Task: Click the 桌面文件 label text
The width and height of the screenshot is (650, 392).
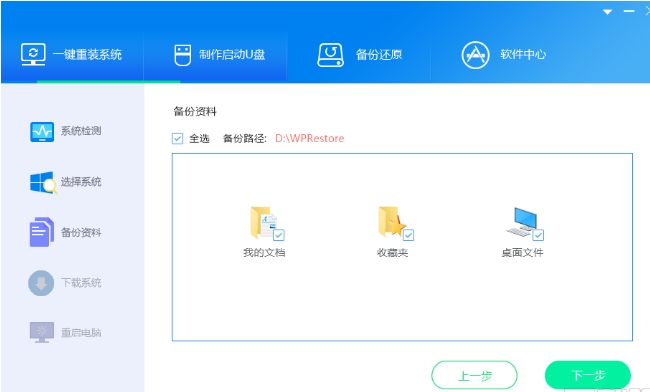Action: click(522, 253)
